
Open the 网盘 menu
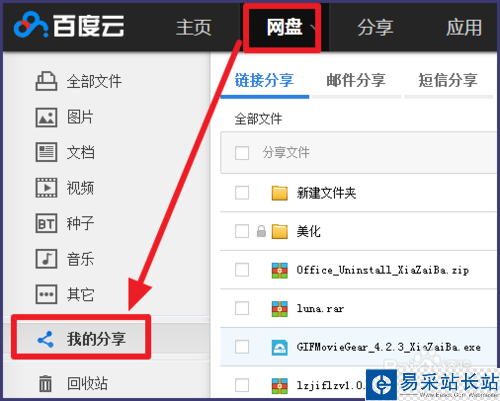284,27
